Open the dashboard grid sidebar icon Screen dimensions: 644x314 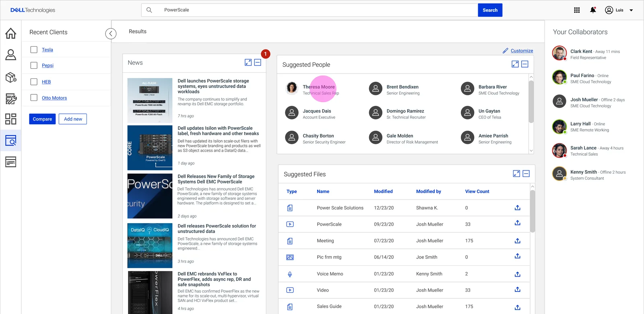[x=11, y=119]
